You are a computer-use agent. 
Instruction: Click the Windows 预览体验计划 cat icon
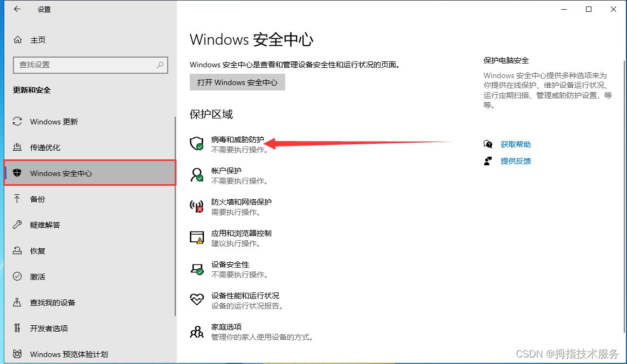17,354
